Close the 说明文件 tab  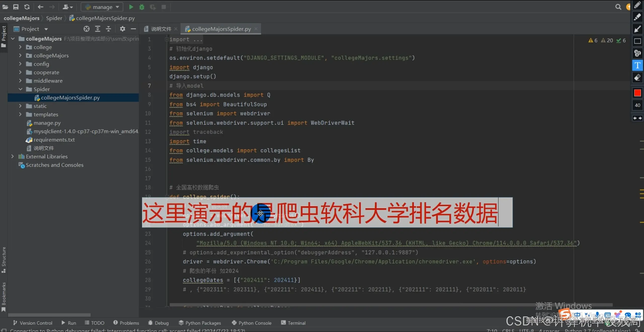pos(176,29)
